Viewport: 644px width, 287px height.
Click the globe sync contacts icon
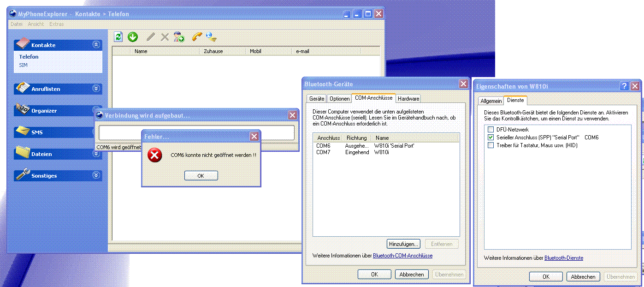[x=211, y=37]
